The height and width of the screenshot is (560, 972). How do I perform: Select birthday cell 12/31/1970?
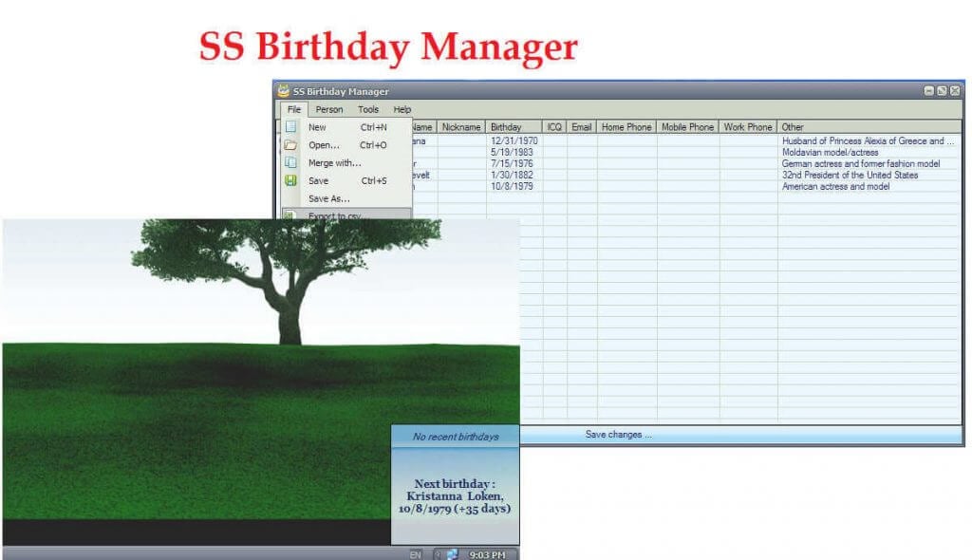click(514, 140)
